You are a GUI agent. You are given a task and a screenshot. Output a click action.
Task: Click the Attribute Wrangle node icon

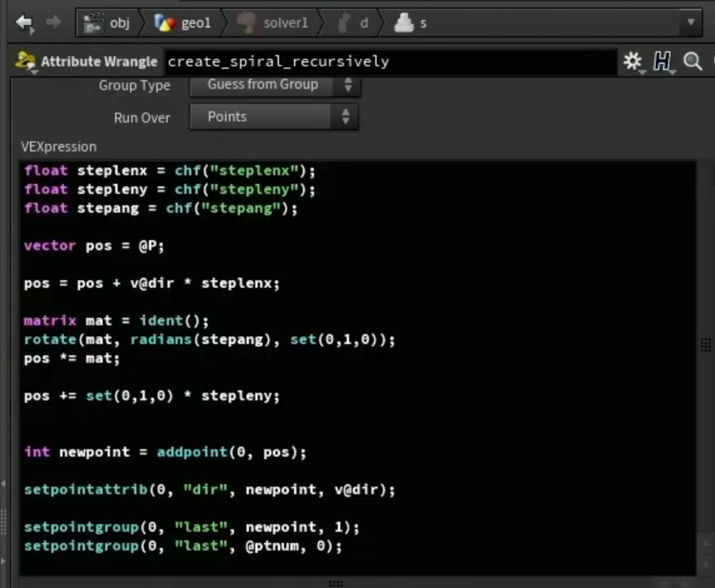coord(26,61)
